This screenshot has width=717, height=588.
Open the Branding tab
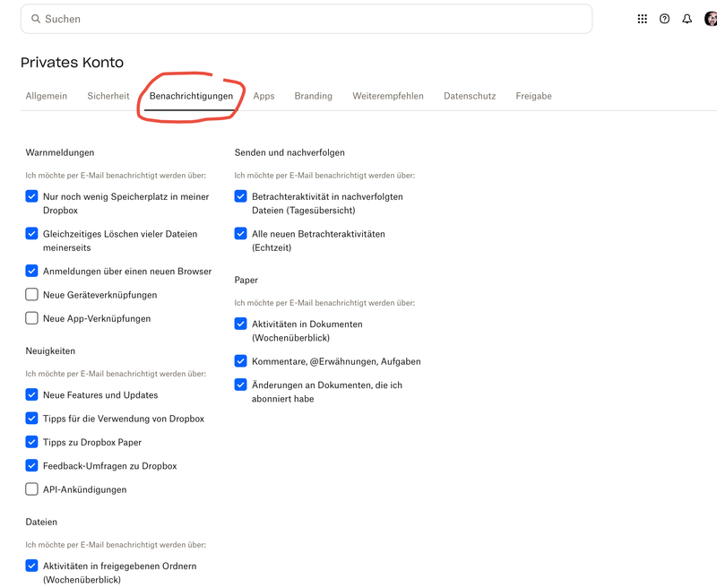(313, 96)
